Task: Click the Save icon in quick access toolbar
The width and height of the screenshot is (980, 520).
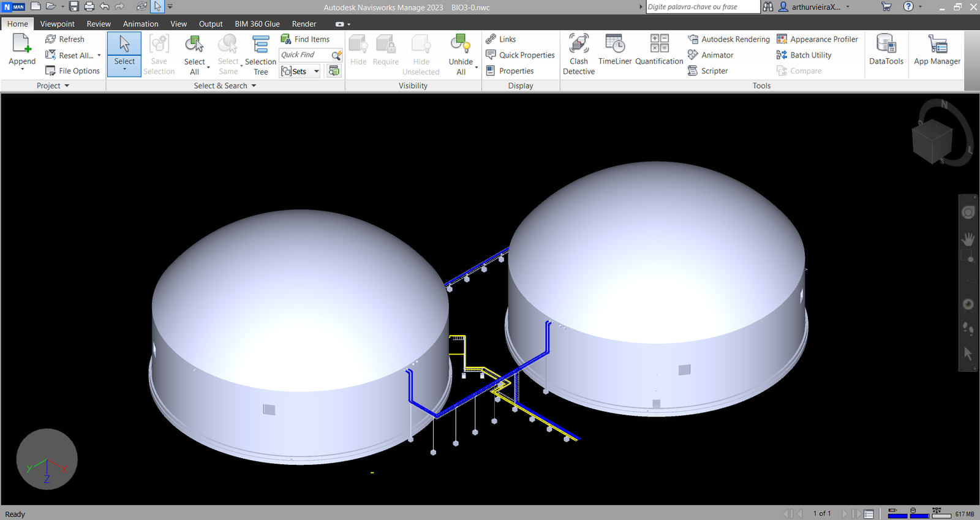Action: point(74,7)
